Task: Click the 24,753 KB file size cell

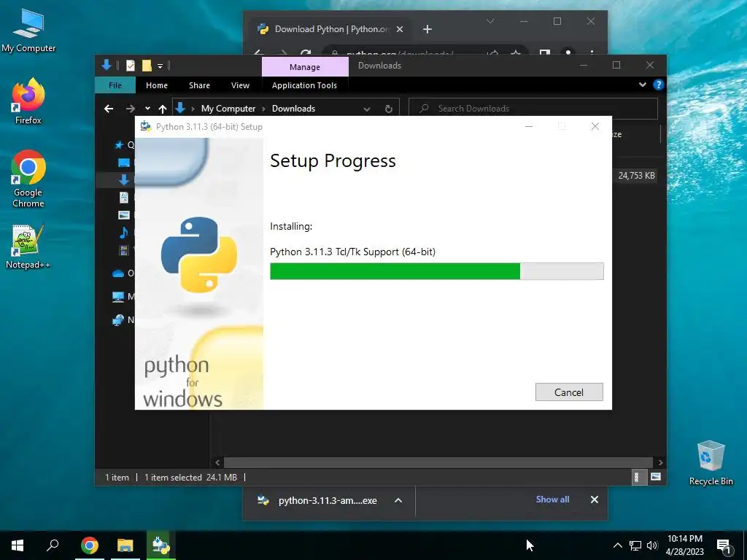Action: (x=636, y=175)
